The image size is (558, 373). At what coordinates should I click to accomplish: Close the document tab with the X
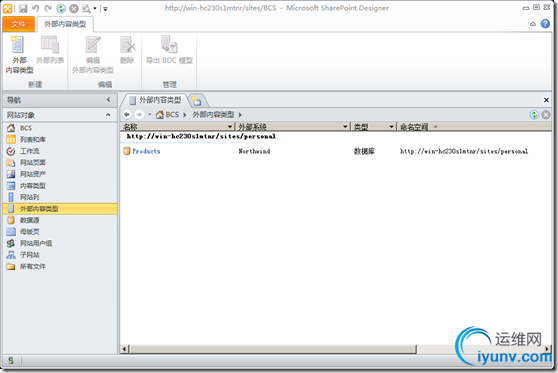[546, 100]
